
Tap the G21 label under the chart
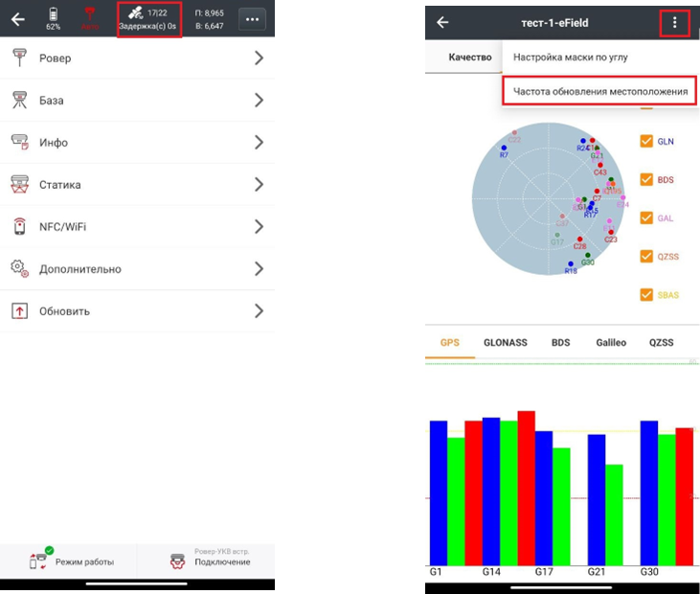[x=596, y=572]
